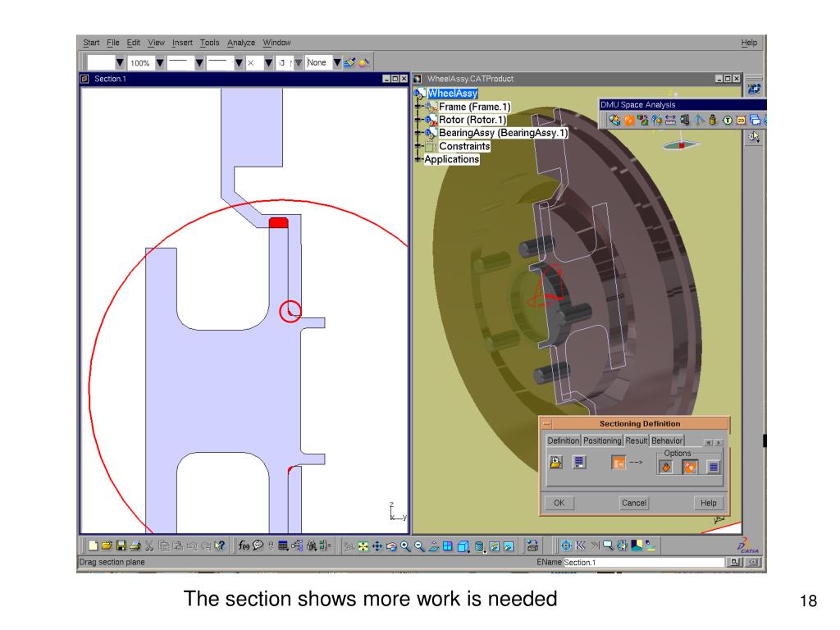The image size is (840, 630).
Task: Click the EName Section.1 input field
Action: [643, 563]
